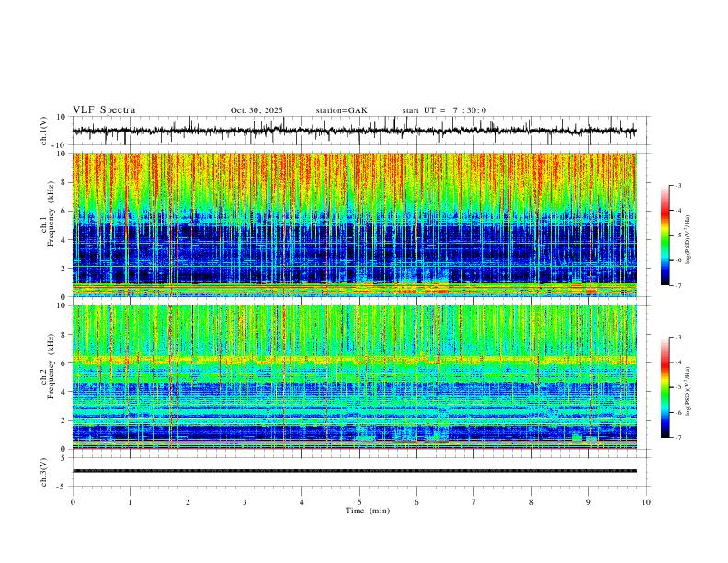Click the 'station=GAK' label
This screenshot has width=728, height=563.
pyautogui.click(x=341, y=110)
